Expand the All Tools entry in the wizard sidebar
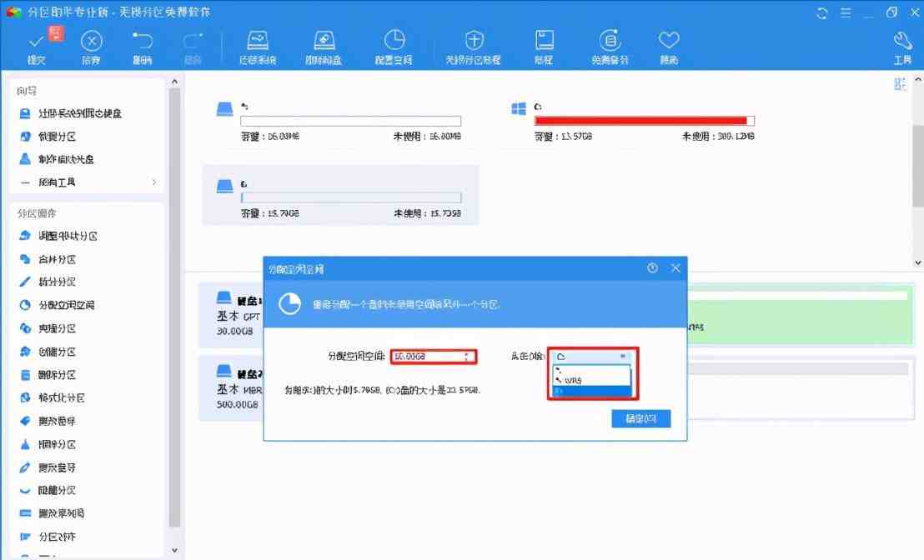 click(88, 182)
